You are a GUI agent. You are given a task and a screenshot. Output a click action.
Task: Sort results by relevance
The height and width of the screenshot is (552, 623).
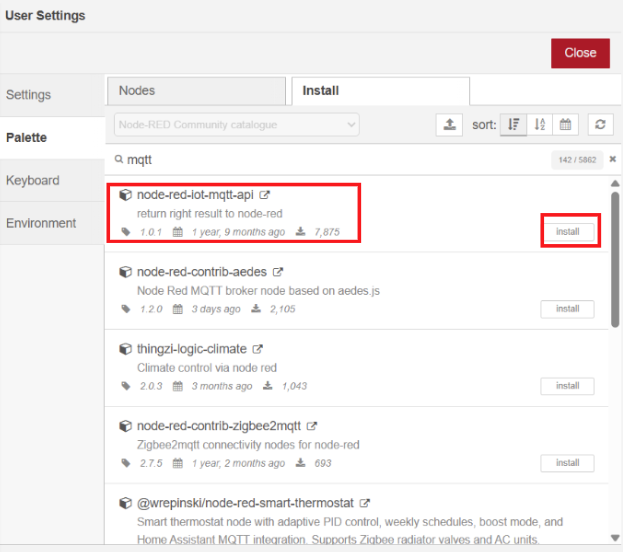coord(514,125)
